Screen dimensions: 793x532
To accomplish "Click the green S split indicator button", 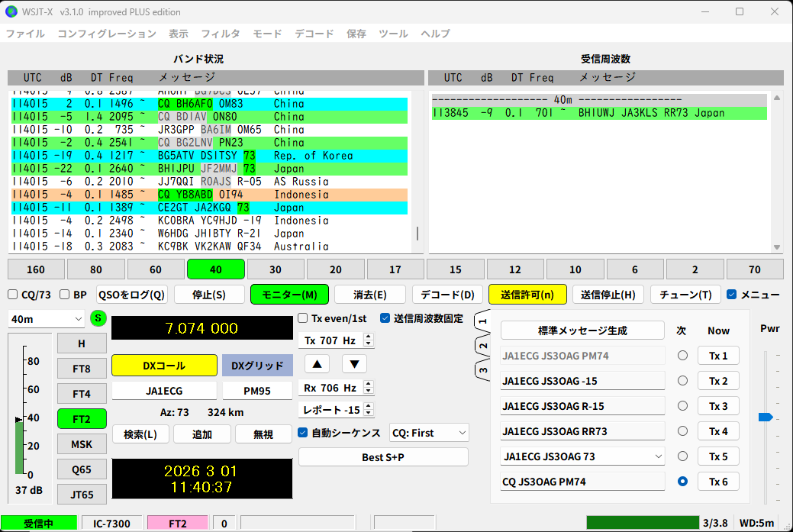I will point(98,318).
